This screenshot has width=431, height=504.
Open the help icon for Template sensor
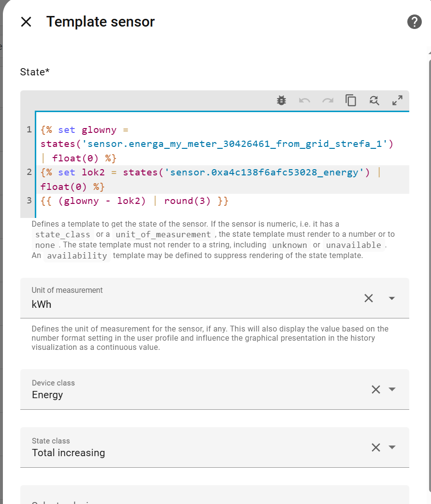click(x=414, y=22)
